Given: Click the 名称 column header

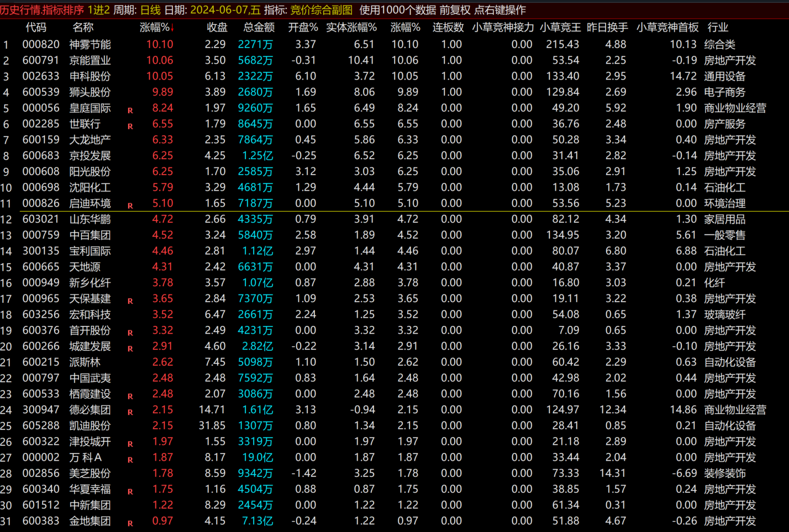Looking at the screenshot, I should 83,28.
